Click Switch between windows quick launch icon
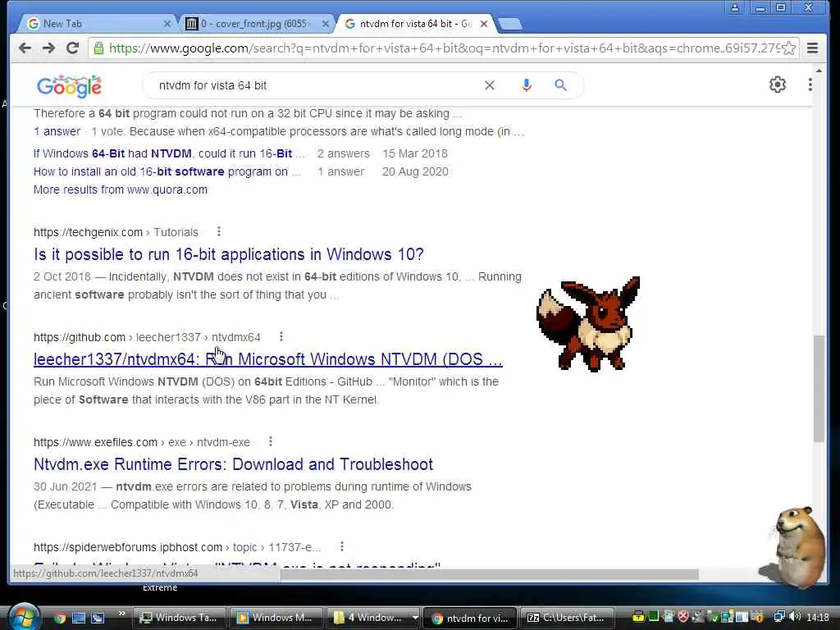This screenshot has width=840, height=630. [x=98, y=618]
